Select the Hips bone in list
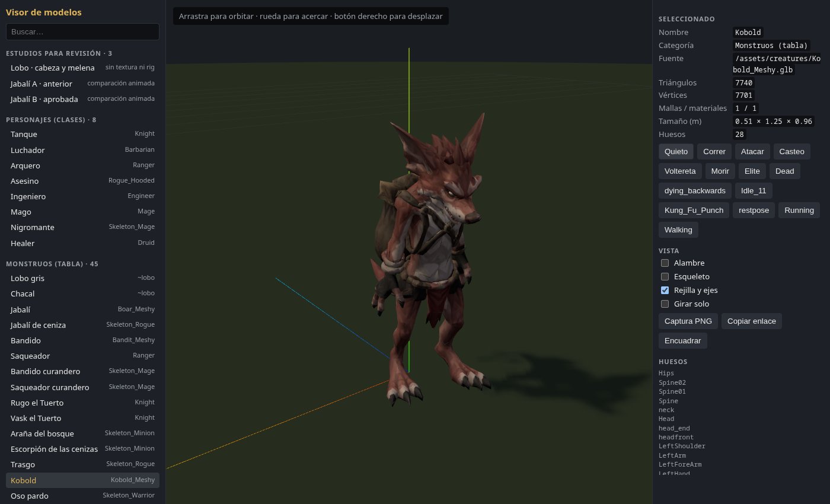Viewport: 830px width, 504px height. [666, 373]
